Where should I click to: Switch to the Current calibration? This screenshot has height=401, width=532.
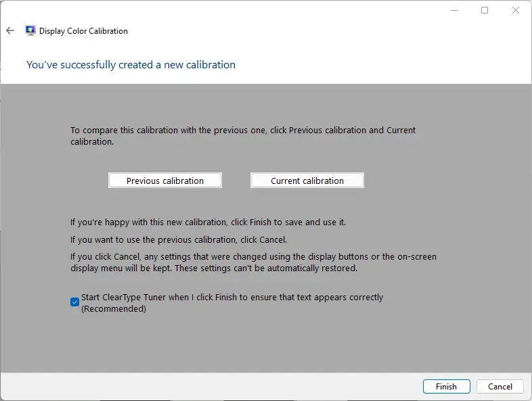pos(307,181)
